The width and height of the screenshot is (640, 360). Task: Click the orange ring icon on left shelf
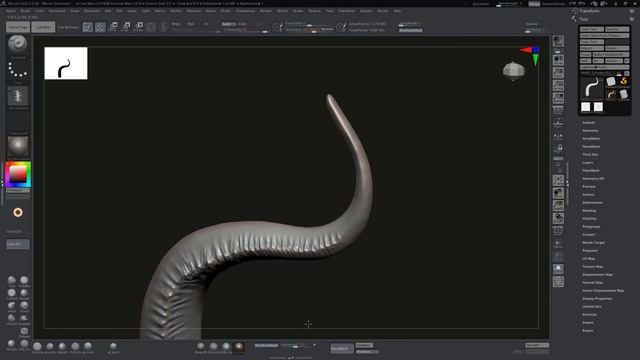tap(18, 212)
